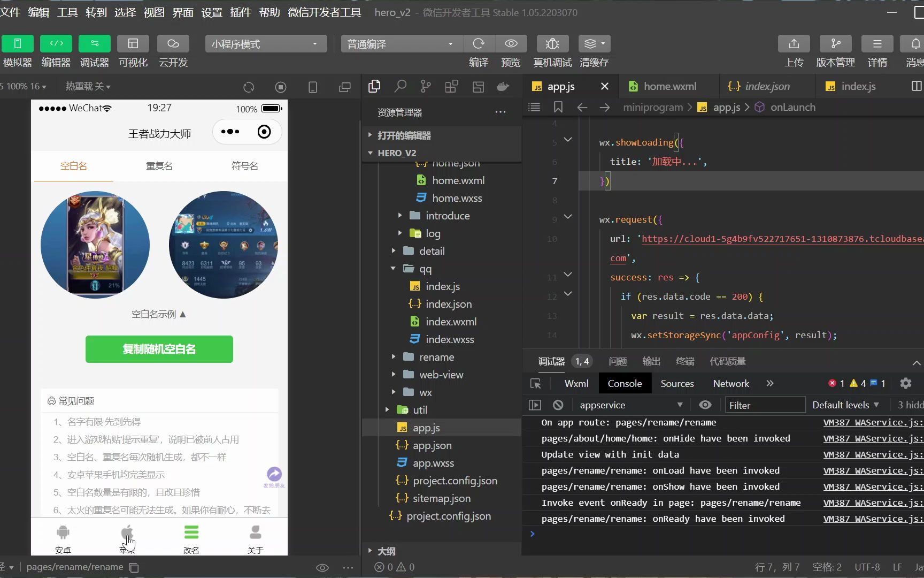Expand the detail folder
Viewport: 924px width, 578px height.
[441, 251]
